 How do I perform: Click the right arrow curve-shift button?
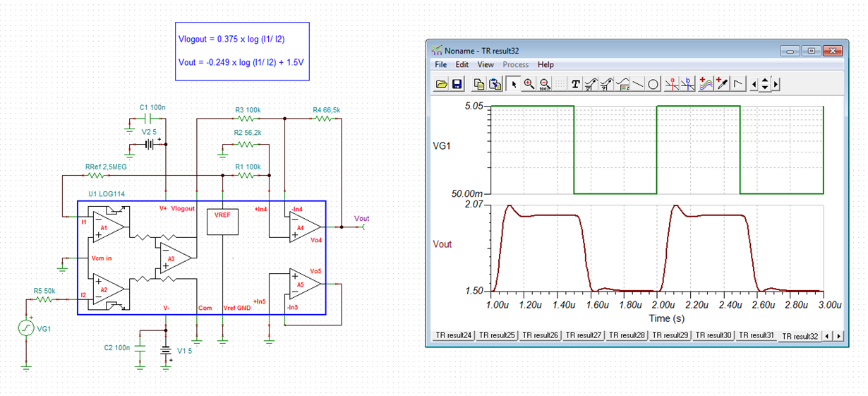pyautogui.click(x=776, y=84)
